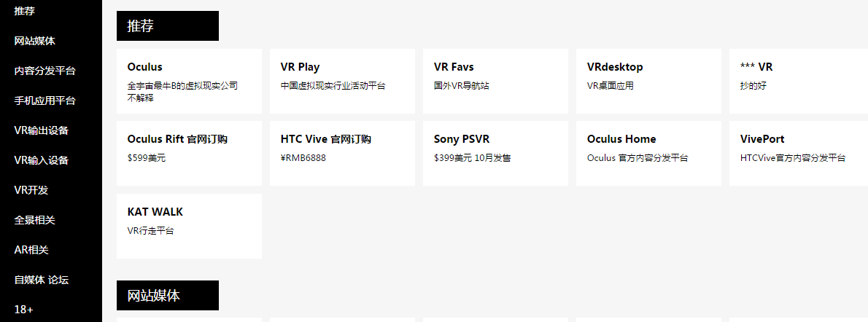Open the VRdesktop app card
Screen dimensions: 868x322
tap(648, 81)
